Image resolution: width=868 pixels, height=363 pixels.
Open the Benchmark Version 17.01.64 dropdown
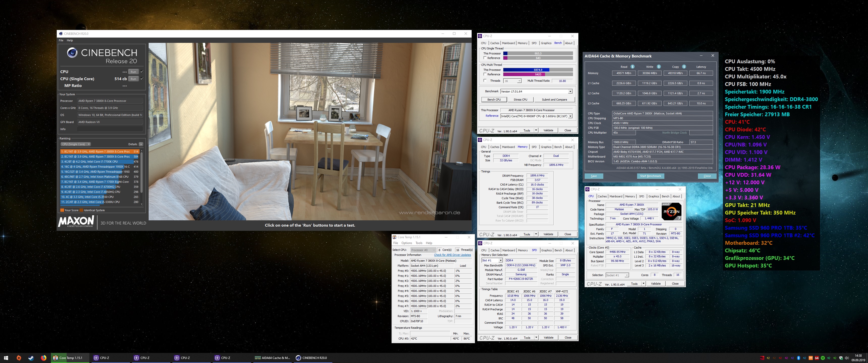570,91
